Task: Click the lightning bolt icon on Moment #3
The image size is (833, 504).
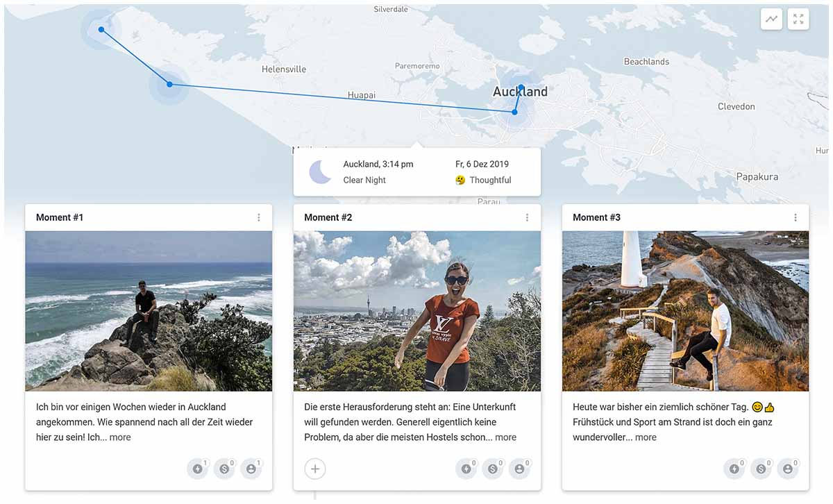Action: tap(734, 469)
